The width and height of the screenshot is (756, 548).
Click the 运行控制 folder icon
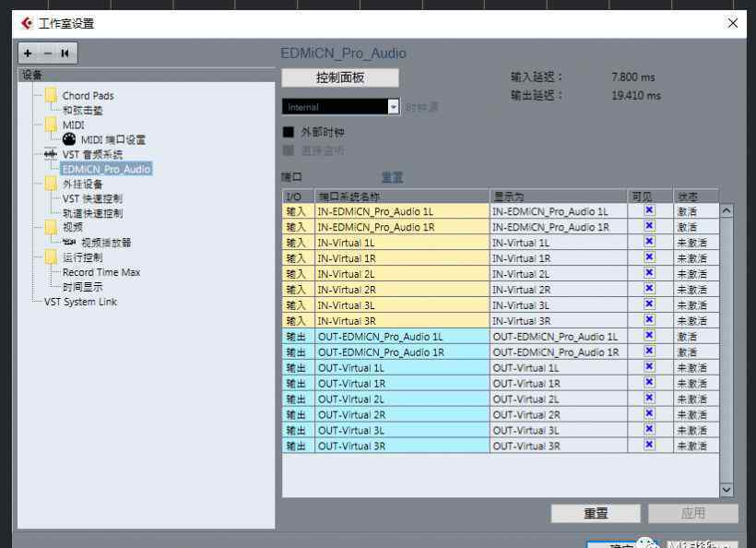[x=51, y=257]
